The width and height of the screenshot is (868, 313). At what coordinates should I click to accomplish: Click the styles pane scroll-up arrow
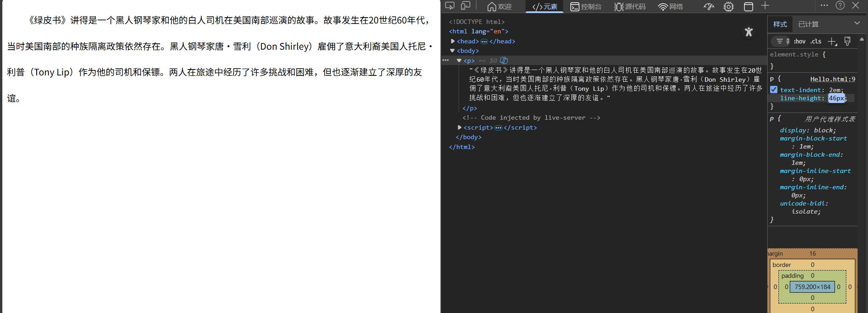(x=862, y=40)
